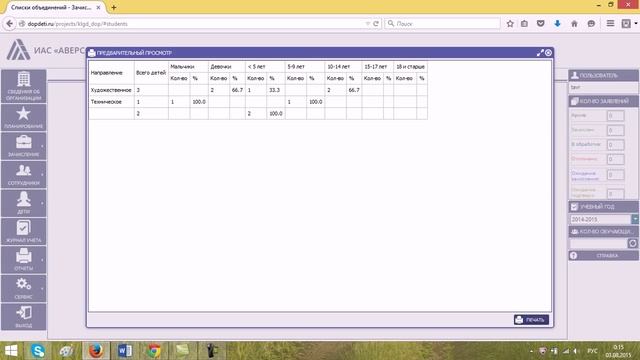Viewport: 640px width, 360px height.
Task: Click the Pocket icon in toolbar
Action: coord(540,24)
